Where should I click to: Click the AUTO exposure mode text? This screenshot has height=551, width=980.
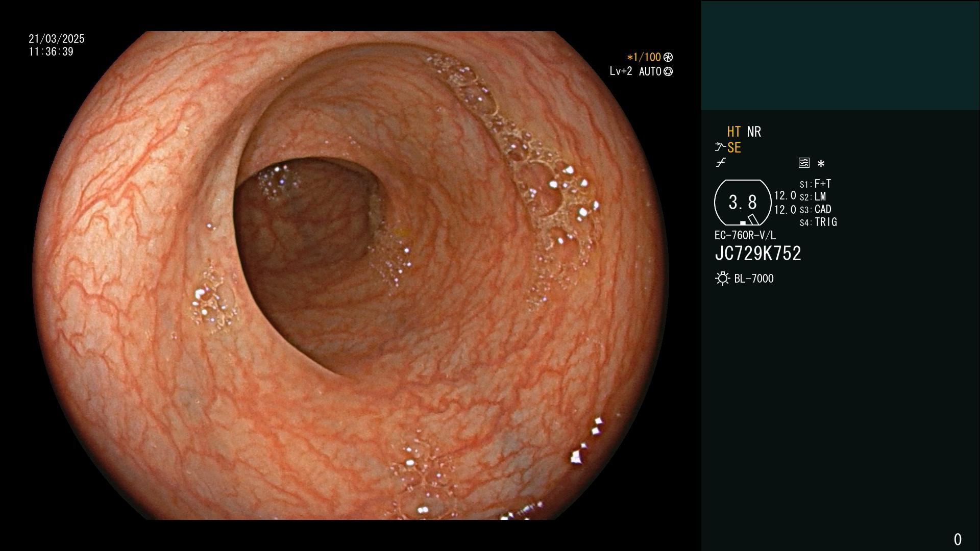tap(650, 71)
